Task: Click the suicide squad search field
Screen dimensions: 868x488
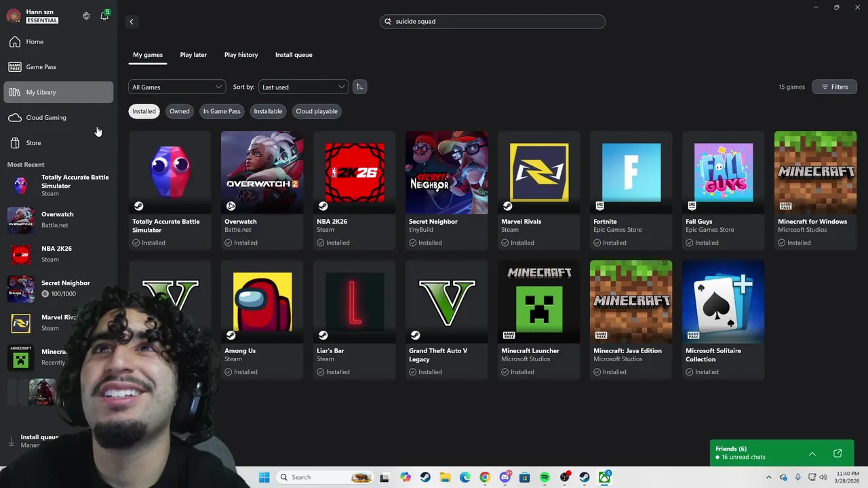Action: pyautogui.click(x=492, y=22)
